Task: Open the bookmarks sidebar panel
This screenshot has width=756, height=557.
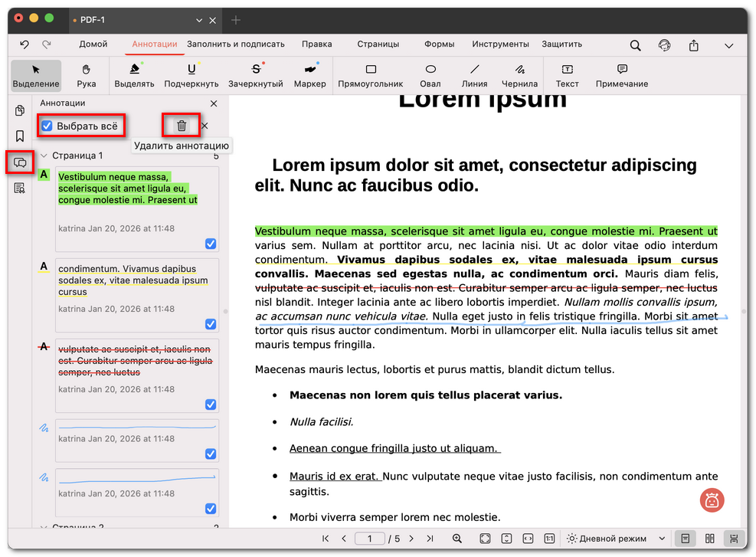Action: coord(20,136)
